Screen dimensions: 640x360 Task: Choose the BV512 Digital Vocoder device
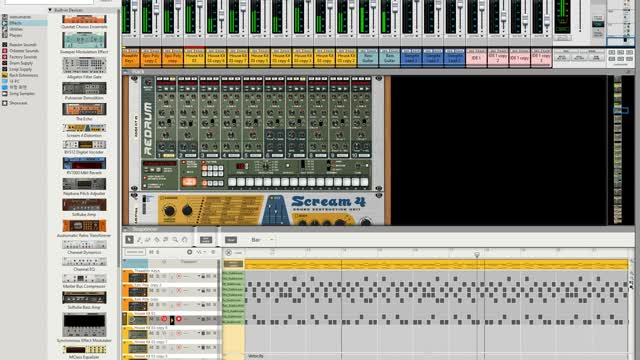point(84,144)
